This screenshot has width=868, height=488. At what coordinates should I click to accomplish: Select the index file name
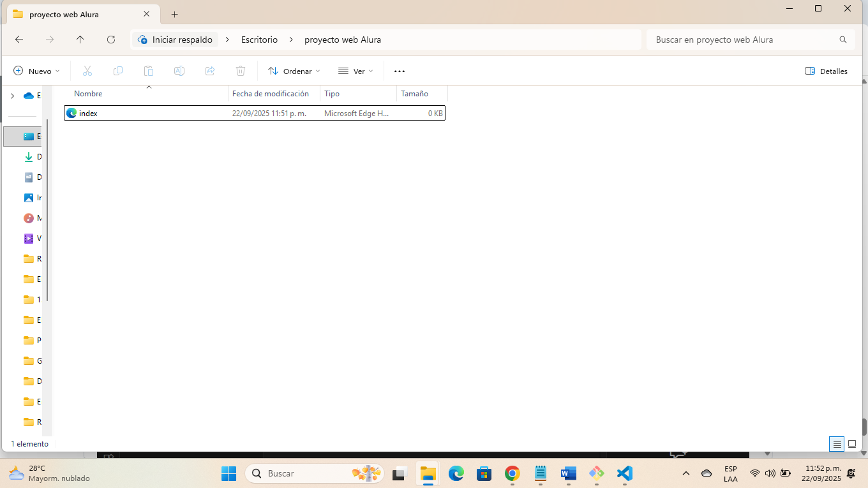(88, 113)
